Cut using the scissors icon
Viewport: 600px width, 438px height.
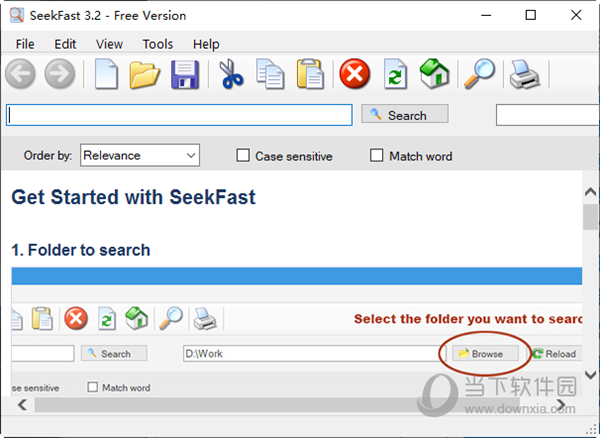(x=231, y=74)
